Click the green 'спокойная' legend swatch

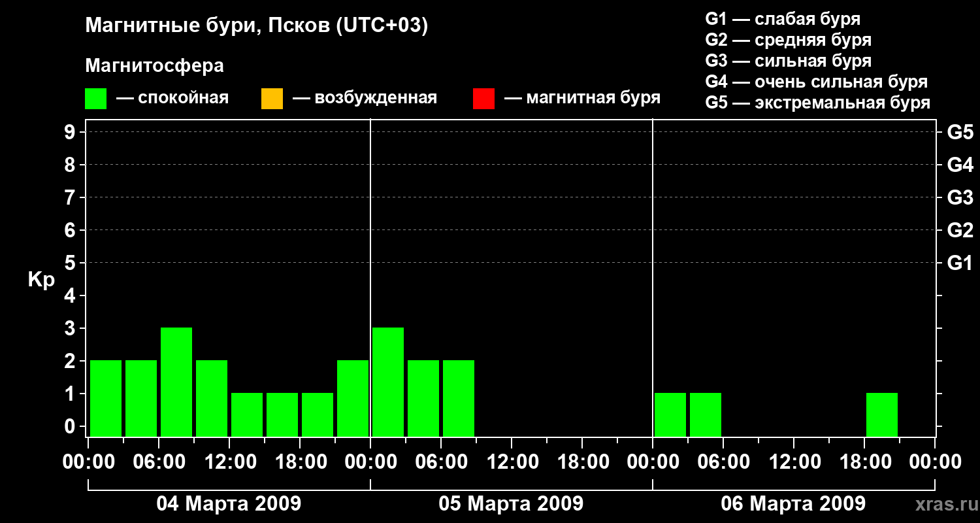(95, 98)
